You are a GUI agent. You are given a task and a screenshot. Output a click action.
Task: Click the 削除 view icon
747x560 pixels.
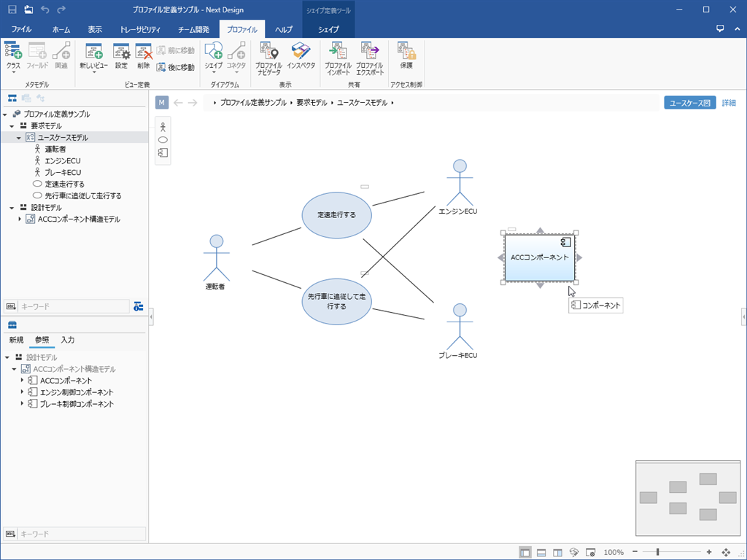[x=143, y=56]
